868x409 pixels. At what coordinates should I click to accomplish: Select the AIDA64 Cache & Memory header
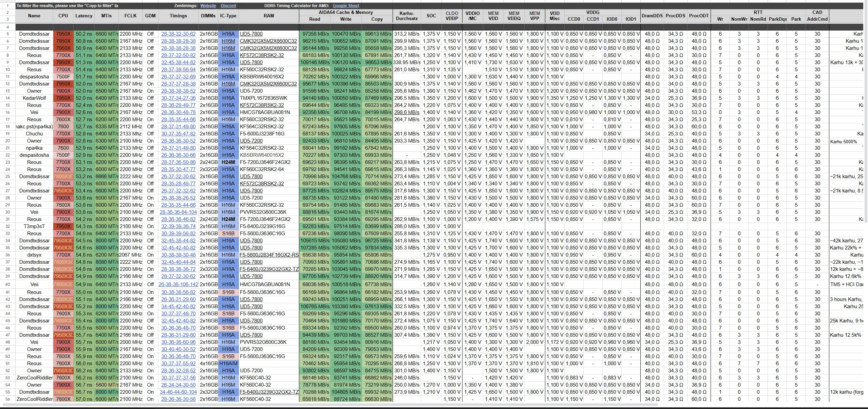coord(346,12)
